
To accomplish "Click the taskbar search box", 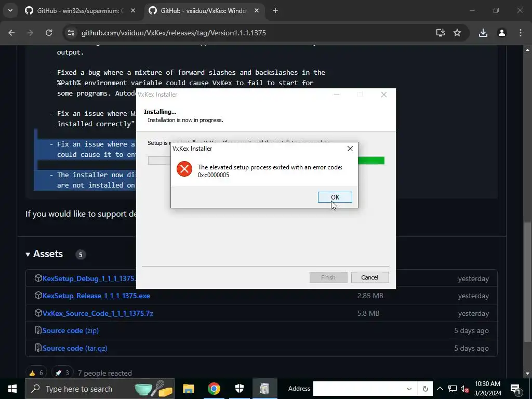I will point(100,389).
